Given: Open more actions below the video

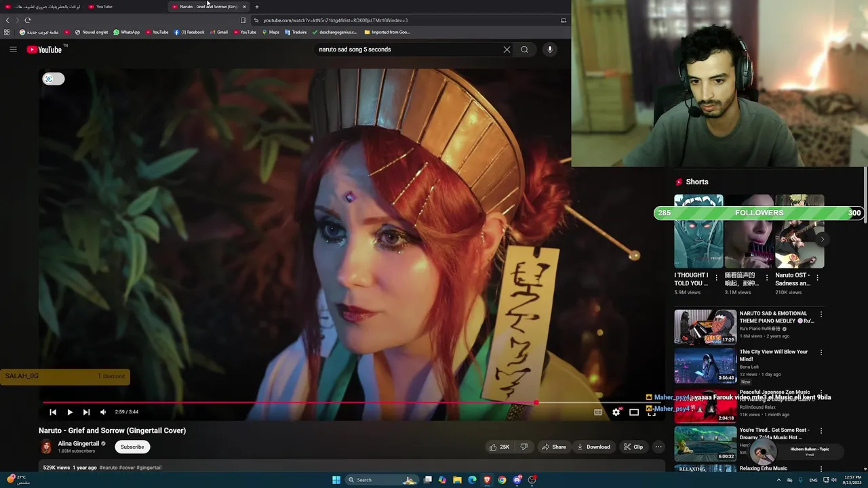Looking at the screenshot, I should pos(658,447).
